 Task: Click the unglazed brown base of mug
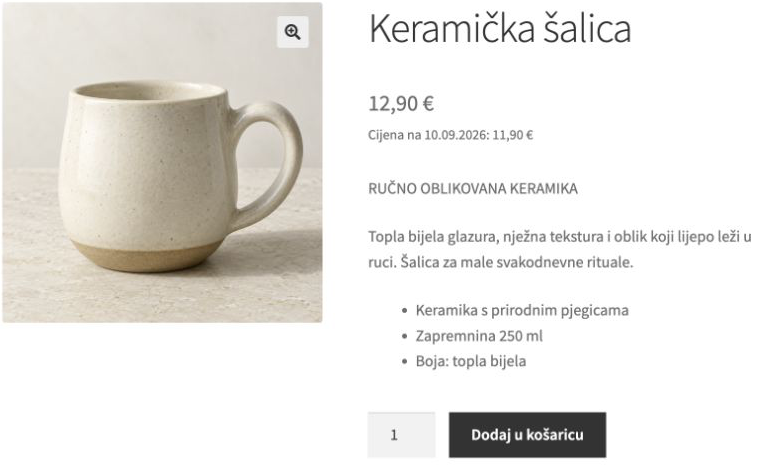[x=148, y=255]
